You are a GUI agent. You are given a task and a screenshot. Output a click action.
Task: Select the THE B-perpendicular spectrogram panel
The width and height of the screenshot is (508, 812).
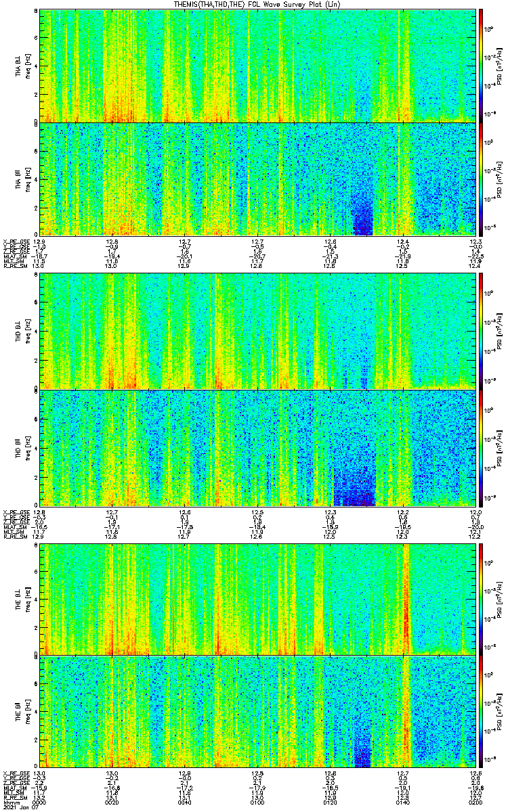pyautogui.click(x=257, y=598)
